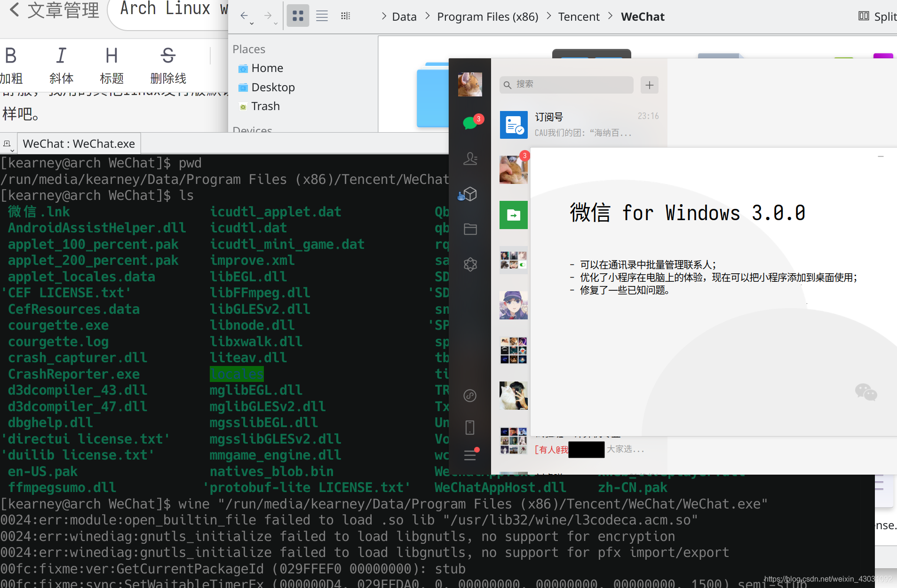Screen dimensions: 897x588
Task: Minimize the WeChat about dialog
Action: 881,157
